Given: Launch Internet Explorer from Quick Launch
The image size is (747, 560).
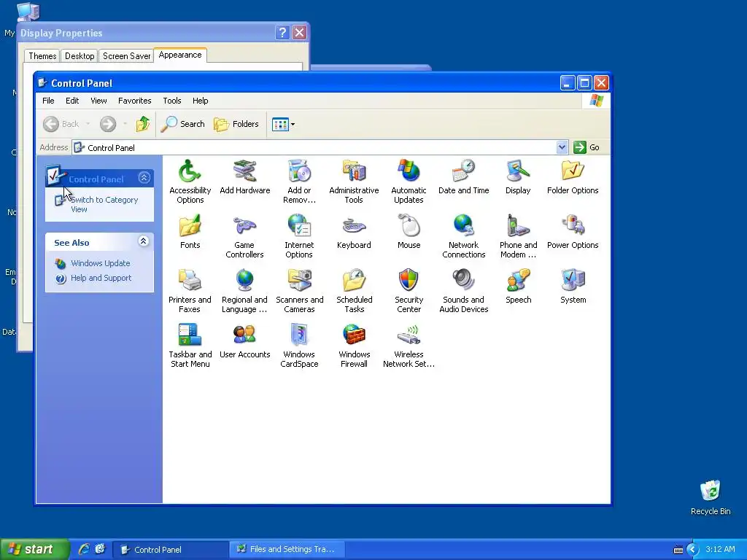Looking at the screenshot, I should point(84,549).
